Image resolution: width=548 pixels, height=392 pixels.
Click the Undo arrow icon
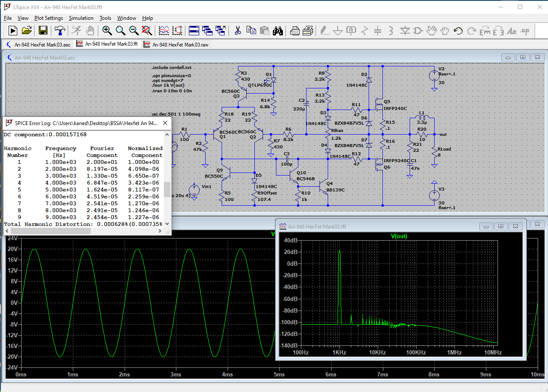click(458, 31)
